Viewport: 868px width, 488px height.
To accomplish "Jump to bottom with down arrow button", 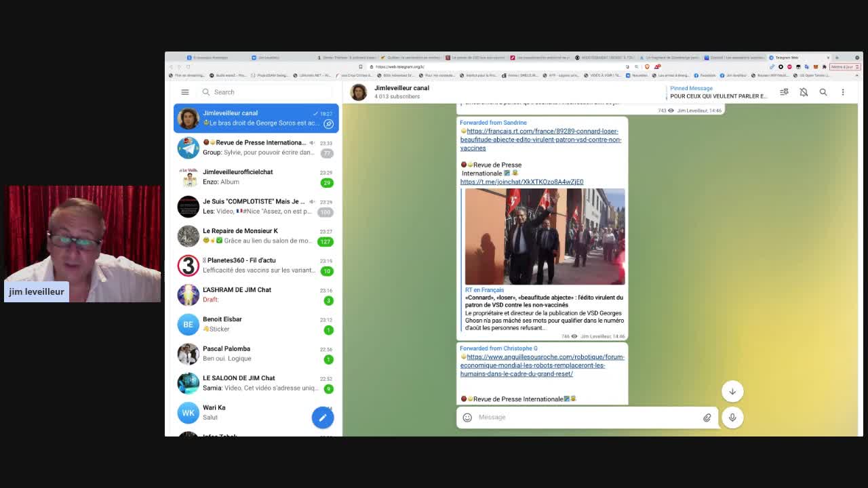I will point(732,391).
